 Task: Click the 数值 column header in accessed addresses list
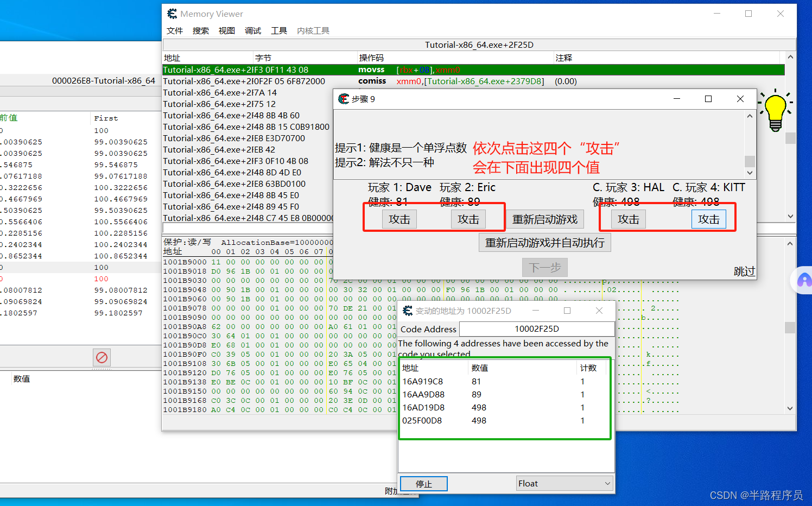coord(522,368)
